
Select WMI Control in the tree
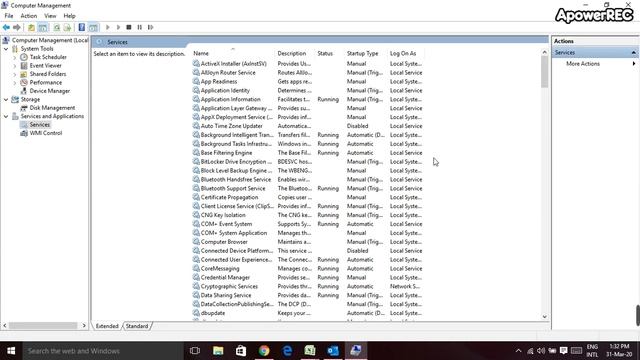[46, 133]
